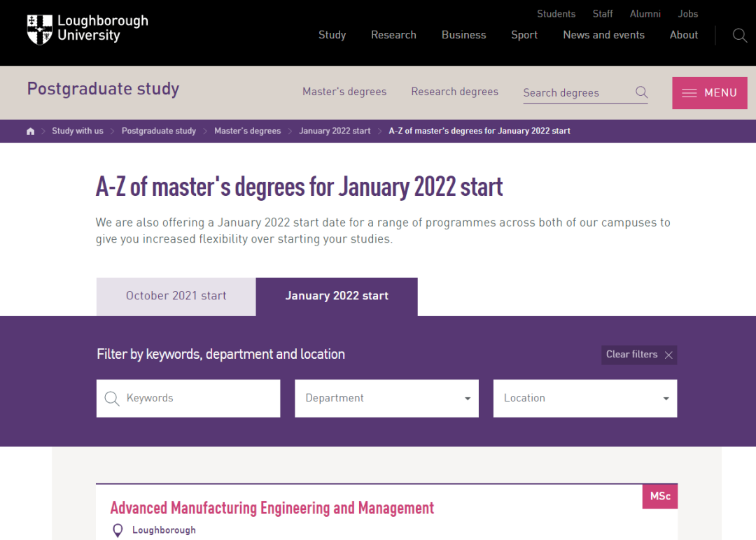Click the MSc badge on course card
756x540 pixels.
[x=659, y=496]
